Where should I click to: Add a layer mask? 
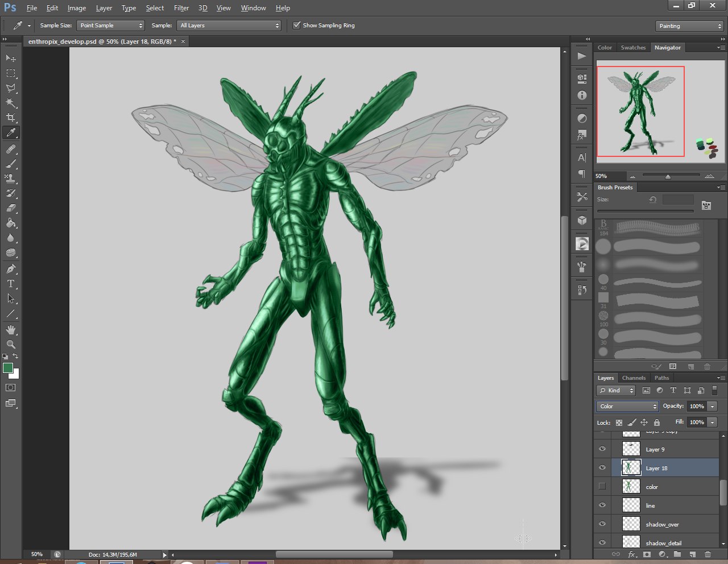click(x=647, y=554)
